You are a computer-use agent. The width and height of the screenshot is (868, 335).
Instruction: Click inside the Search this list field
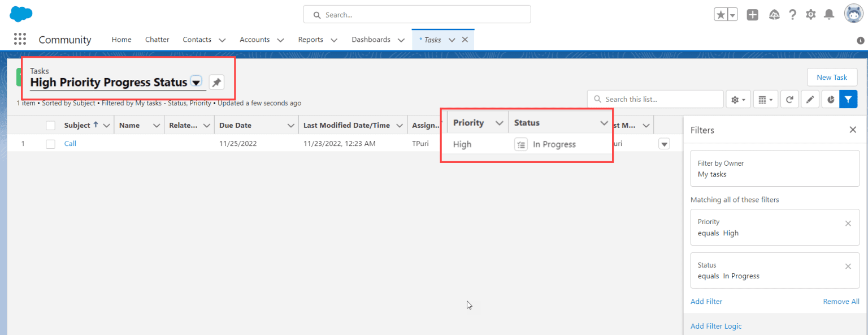[654, 98]
